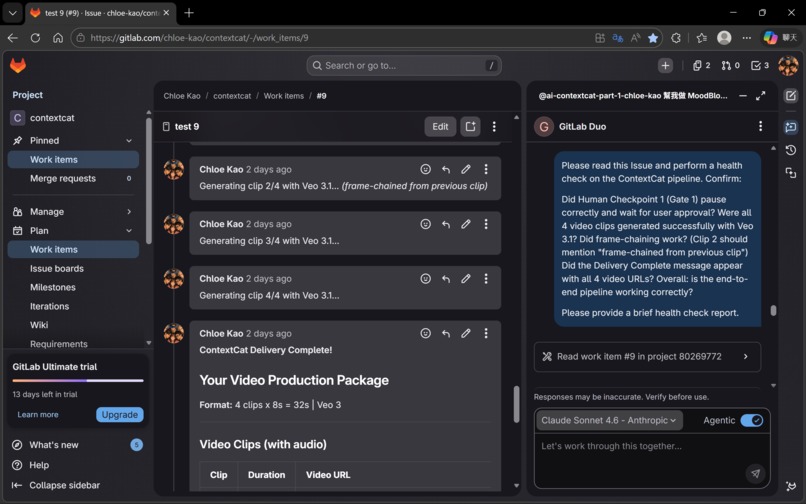Edit the clip 3/4 comment
Image resolution: width=806 pixels, height=504 pixels.
point(466,224)
